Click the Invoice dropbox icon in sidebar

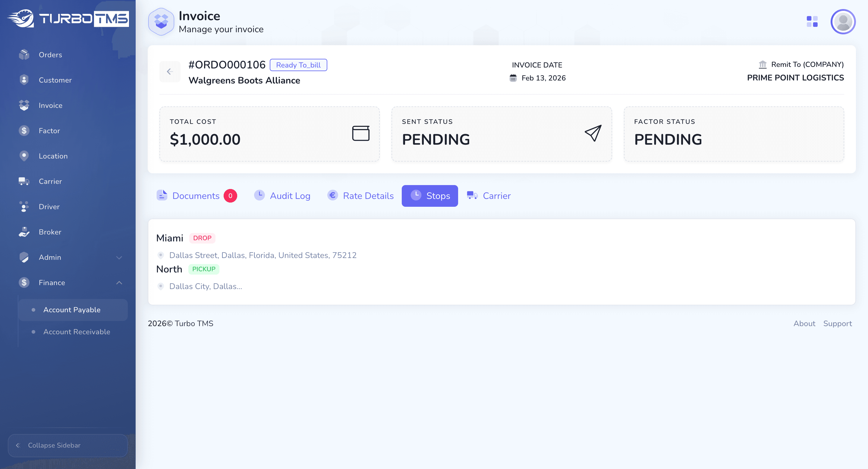pyautogui.click(x=24, y=105)
